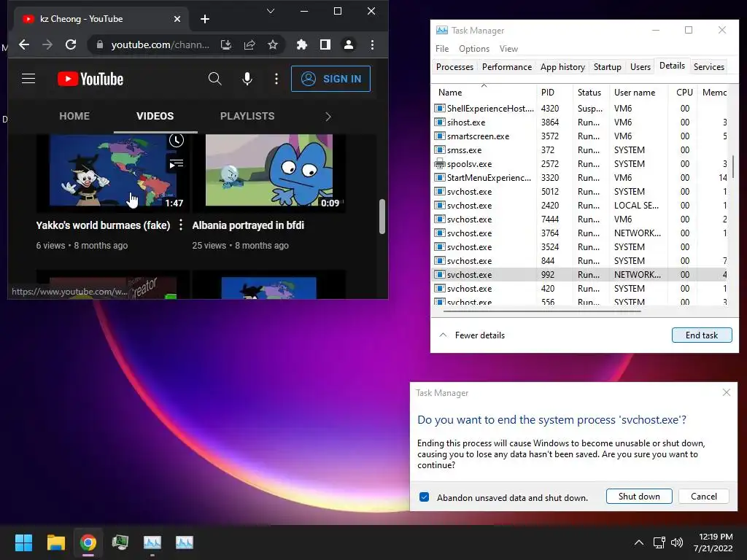
Task: Click title Yakko's world burmaes (fake)
Action: click(103, 225)
